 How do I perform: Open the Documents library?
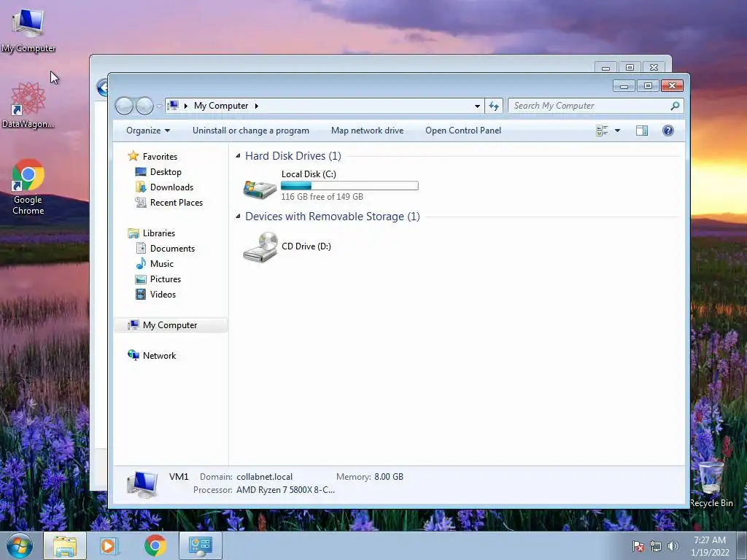click(166, 249)
